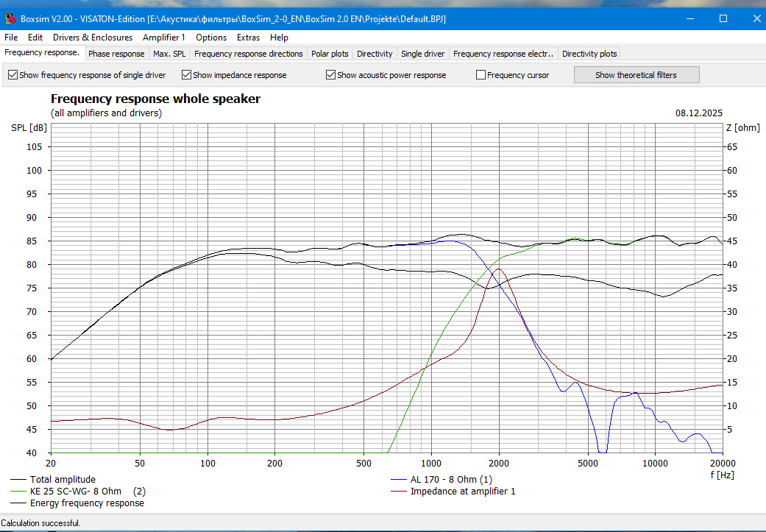Image resolution: width=766 pixels, height=532 pixels.
Task: Open the Single driver tab
Action: click(422, 54)
